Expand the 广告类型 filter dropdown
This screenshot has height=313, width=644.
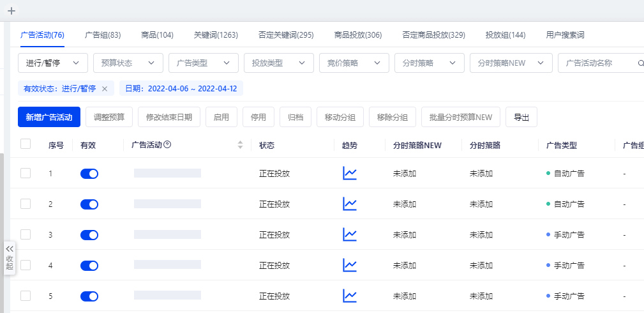[x=203, y=63]
